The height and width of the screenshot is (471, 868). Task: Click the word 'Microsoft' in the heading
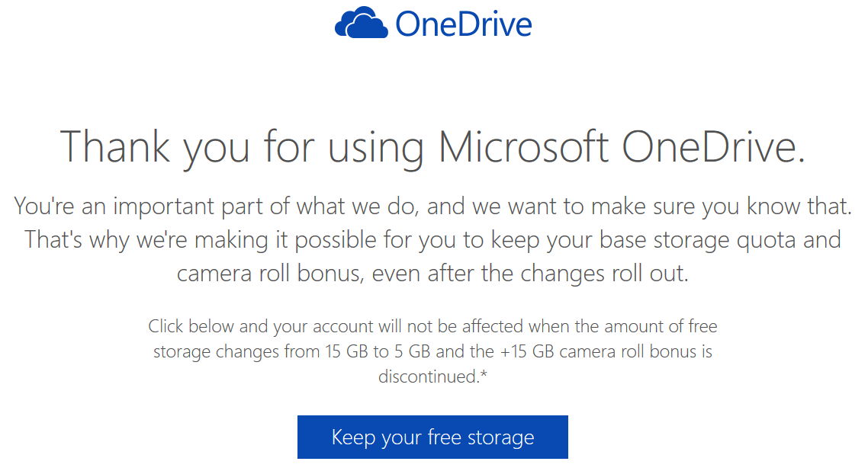click(x=523, y=147)
